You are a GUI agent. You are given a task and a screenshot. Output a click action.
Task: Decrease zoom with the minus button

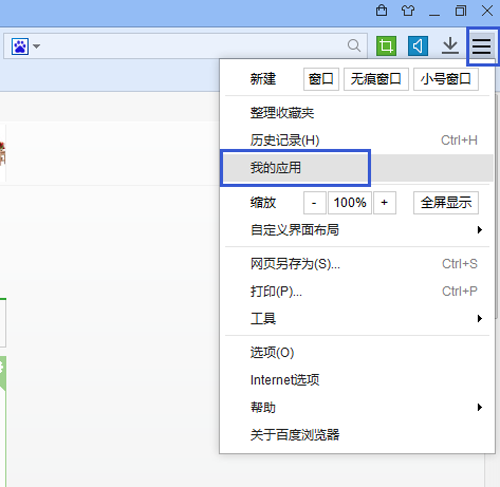(x=314, y=203)
